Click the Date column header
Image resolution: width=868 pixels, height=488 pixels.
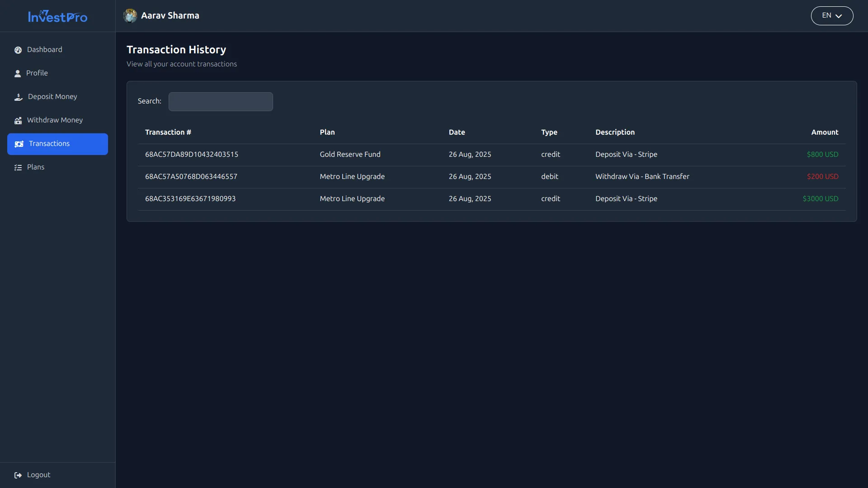[x=457, y=132]
